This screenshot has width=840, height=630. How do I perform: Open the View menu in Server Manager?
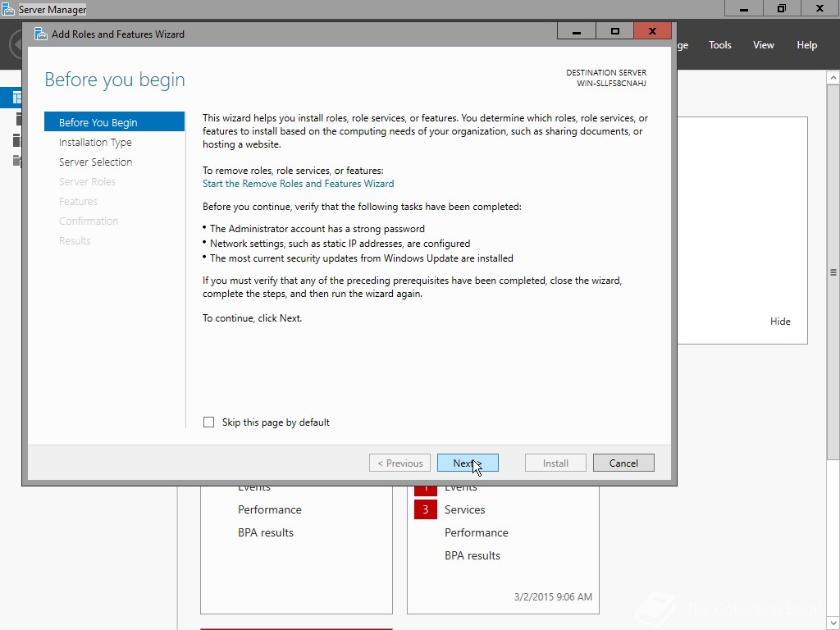[x=764, y=45]
